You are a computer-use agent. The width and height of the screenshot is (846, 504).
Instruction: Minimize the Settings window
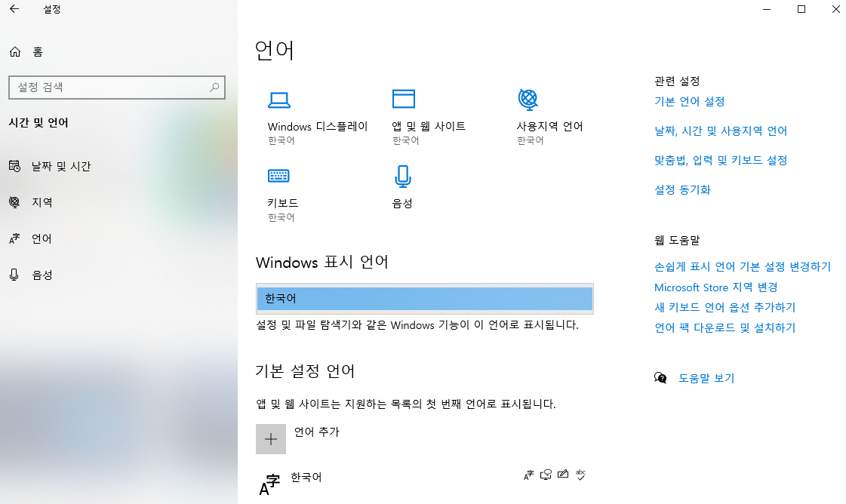click(x=767, y=9)
